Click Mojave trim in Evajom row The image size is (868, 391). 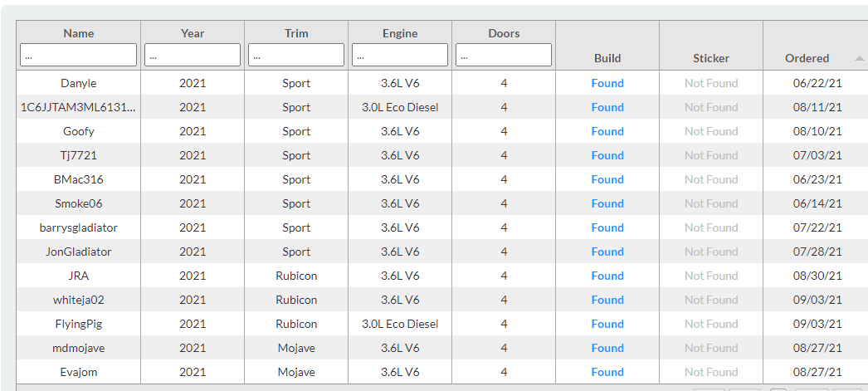296,373
